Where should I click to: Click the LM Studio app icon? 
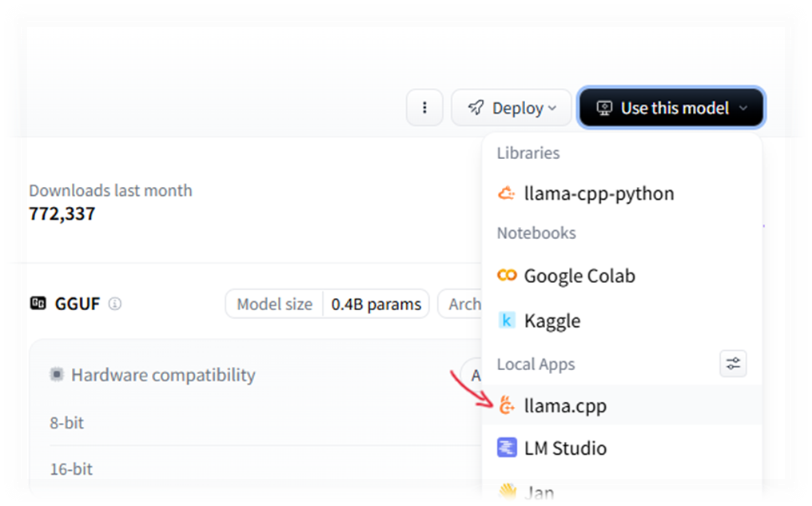507,448
